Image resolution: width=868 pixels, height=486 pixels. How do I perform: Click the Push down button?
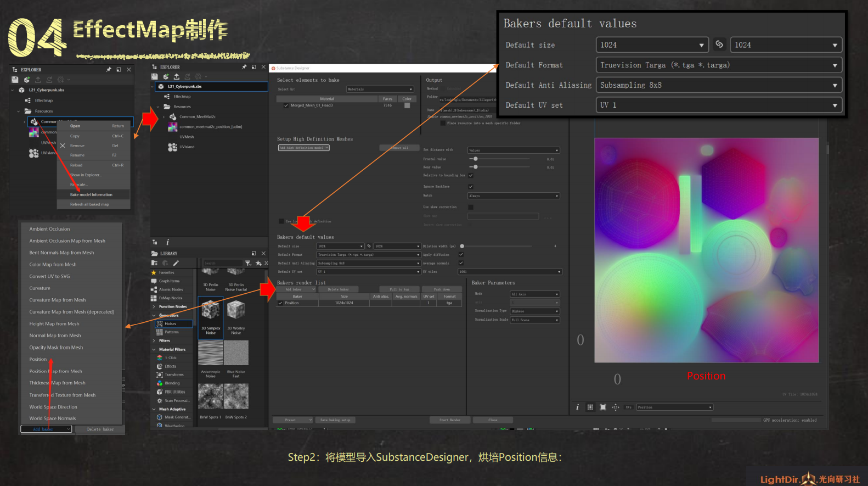442,289
